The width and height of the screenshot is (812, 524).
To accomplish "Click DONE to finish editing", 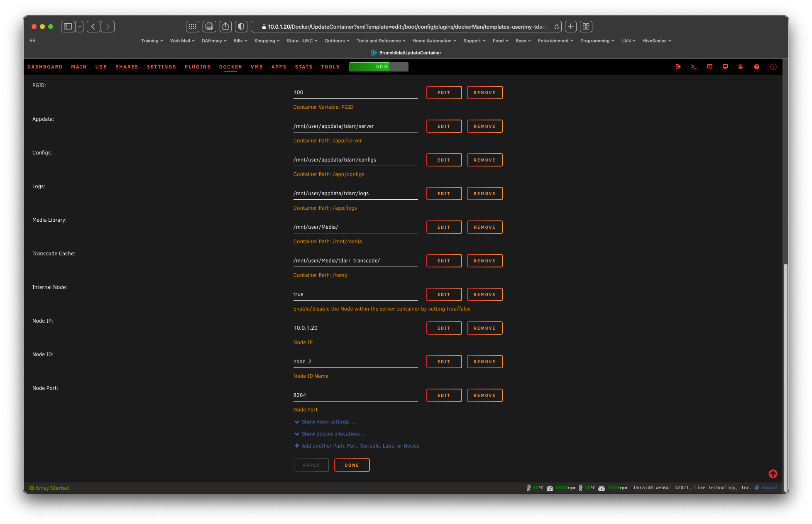I will [352, 465].
